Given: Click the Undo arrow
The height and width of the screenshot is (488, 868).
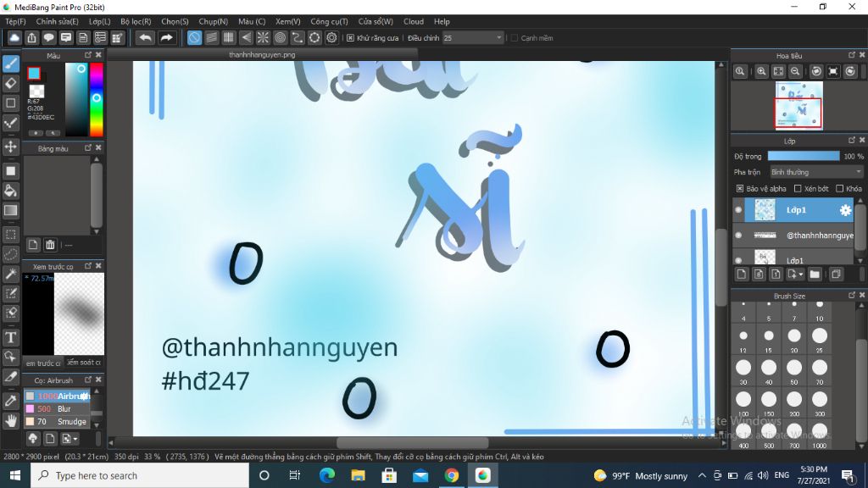Looking at the screenshot, I should pyautogui.click(x=145, y=37).
